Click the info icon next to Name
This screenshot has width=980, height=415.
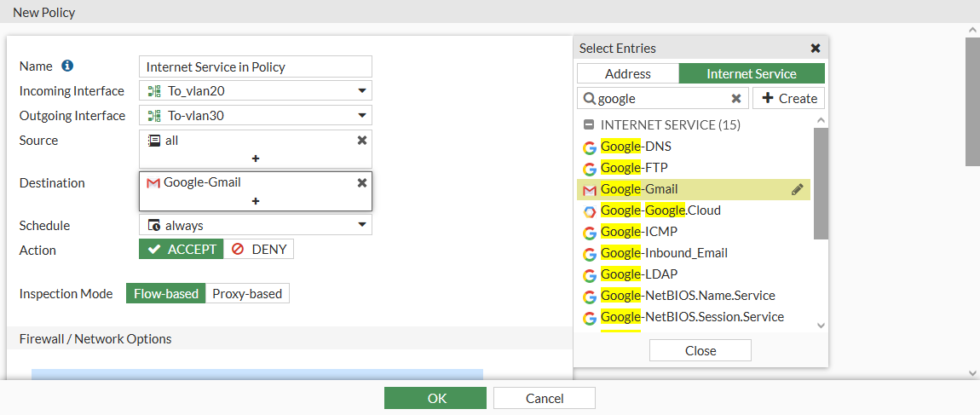67,66
